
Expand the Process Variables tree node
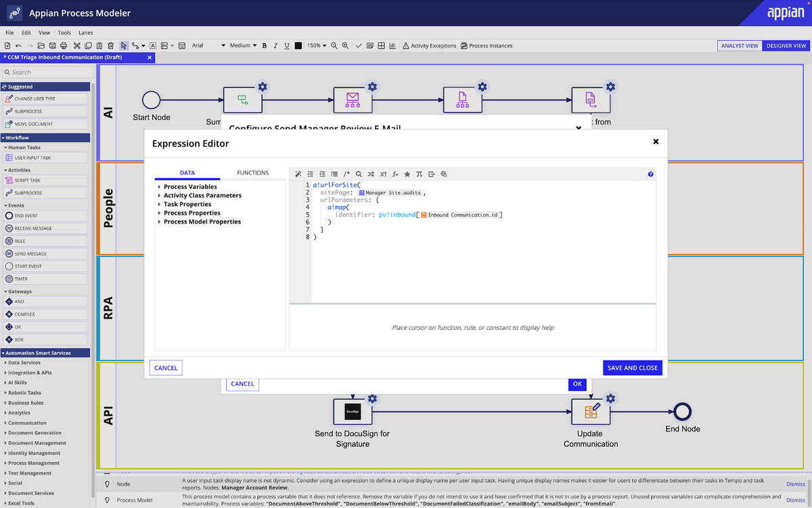tap(190, 187)
